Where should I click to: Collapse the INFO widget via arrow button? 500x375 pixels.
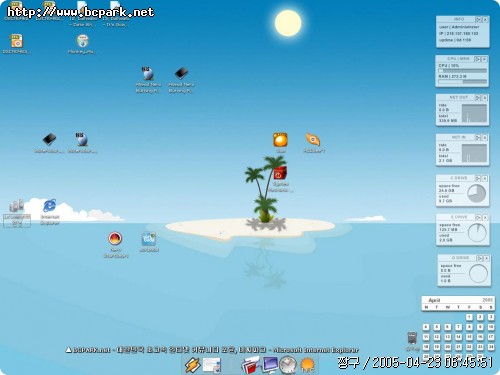478,20
